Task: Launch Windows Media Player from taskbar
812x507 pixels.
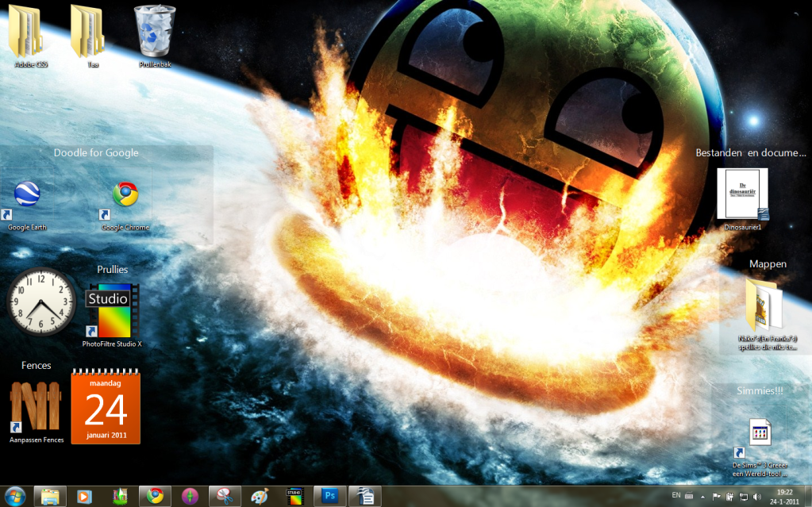Action: pos(83,497)
